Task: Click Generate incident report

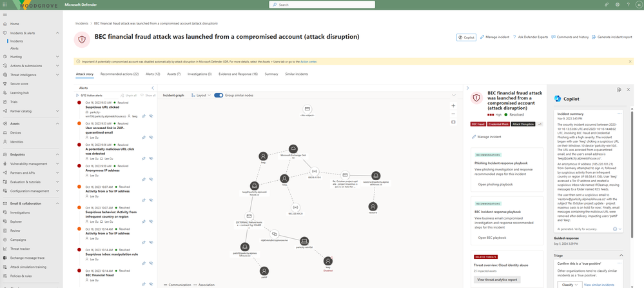Action: 612,37
